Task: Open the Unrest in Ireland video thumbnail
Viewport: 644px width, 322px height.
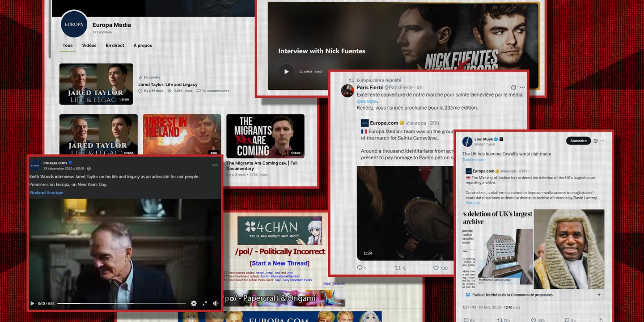Action: click(x=182, y=135)
